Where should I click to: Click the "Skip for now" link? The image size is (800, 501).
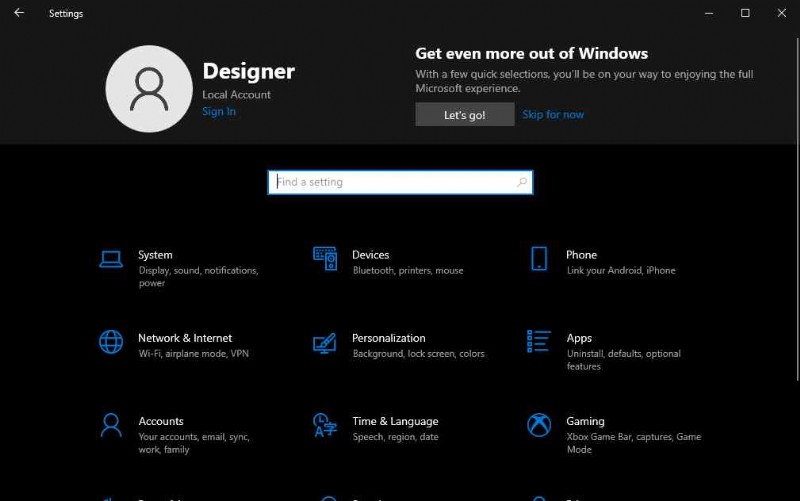(x=553, y=114)
